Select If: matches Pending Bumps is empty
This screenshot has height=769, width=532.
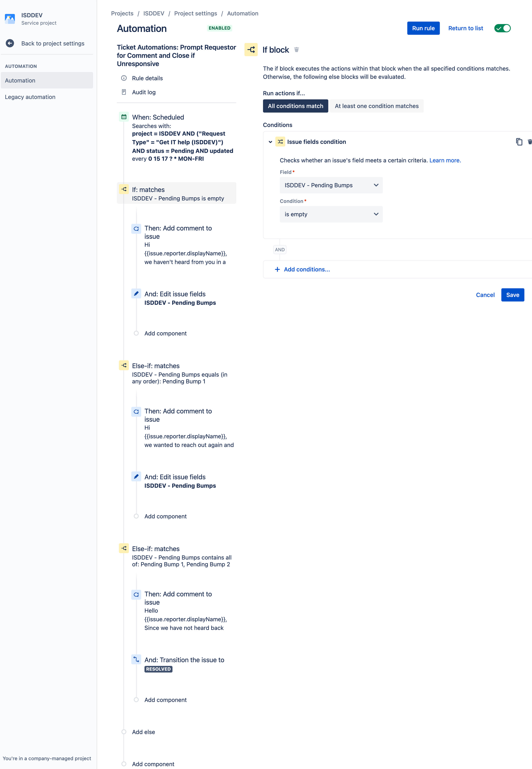point(177,193)
